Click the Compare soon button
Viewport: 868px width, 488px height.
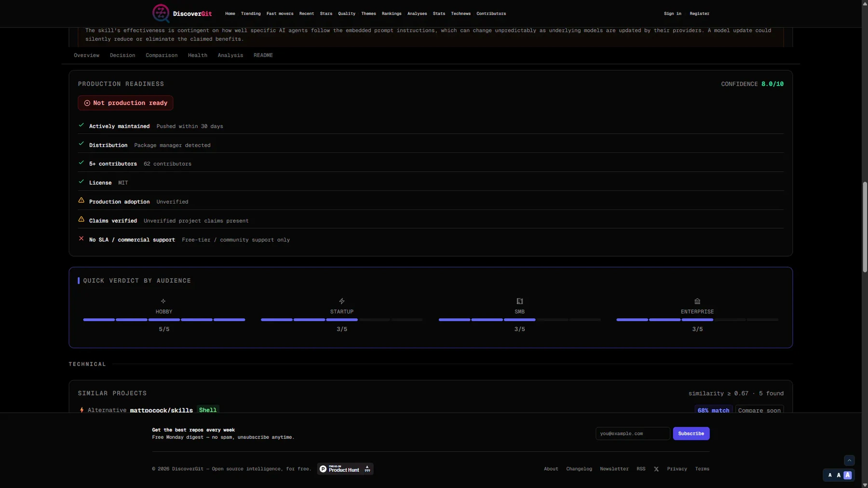759,410
